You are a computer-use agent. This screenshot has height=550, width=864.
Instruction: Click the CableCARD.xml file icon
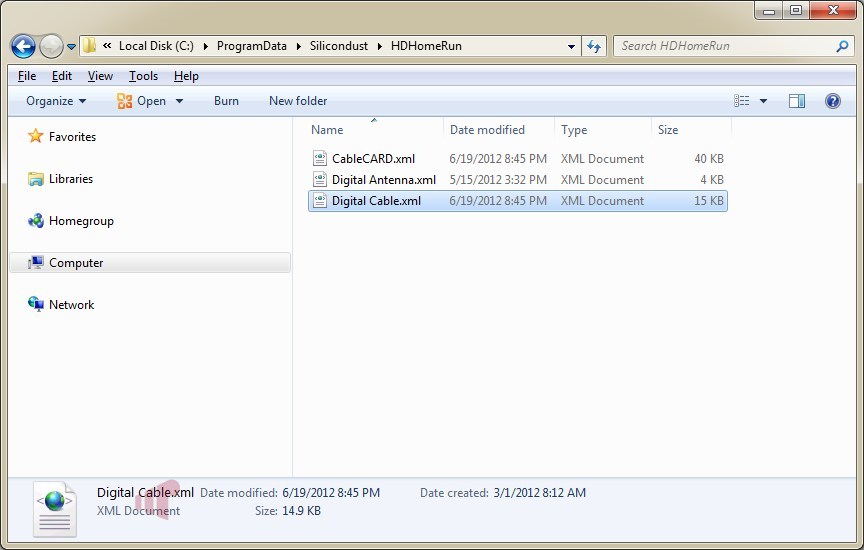click(x=320, y=159)
